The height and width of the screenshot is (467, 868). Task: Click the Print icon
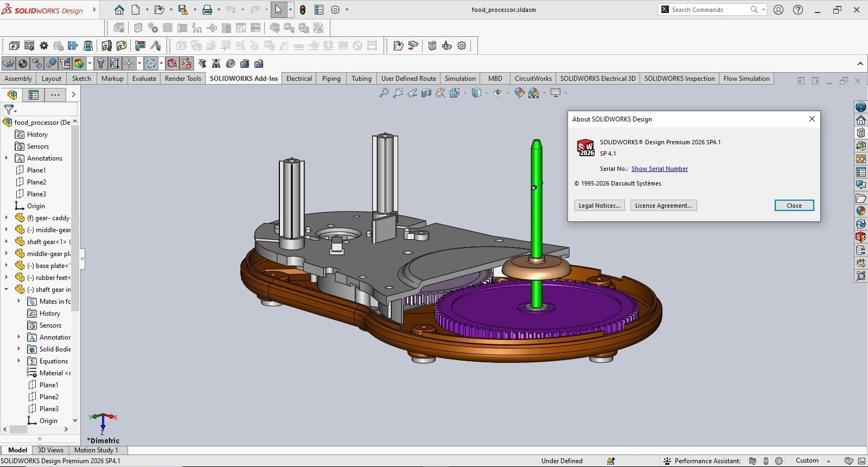(x=207, y=10)
